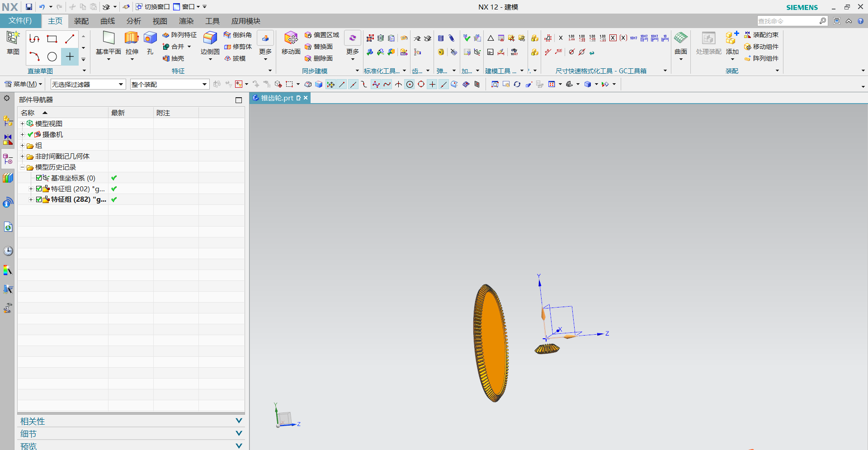The height and width of the screenshot is (450, 868).
Task: Switch to the 渲染 ribbon tab
Action: coord(186,21)
